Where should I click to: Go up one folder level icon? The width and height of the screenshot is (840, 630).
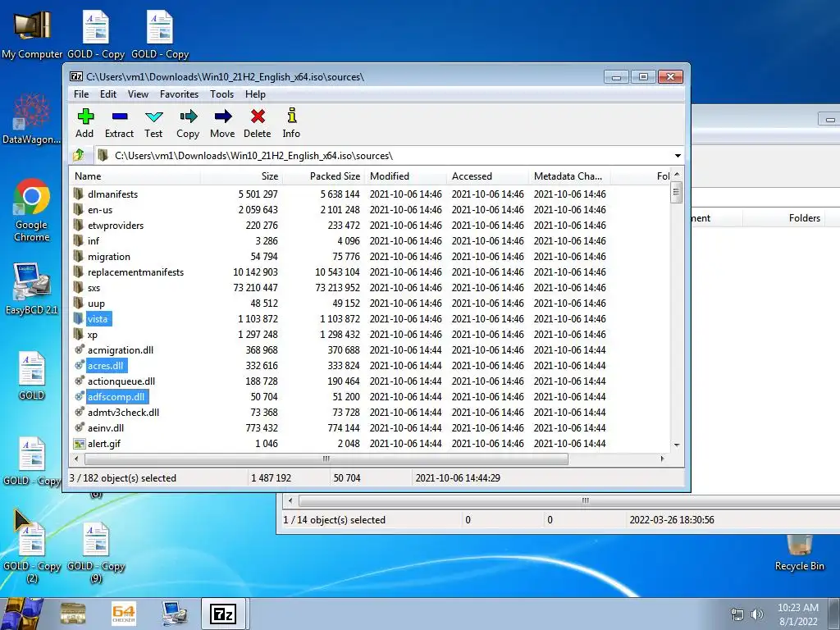(79, 155)
